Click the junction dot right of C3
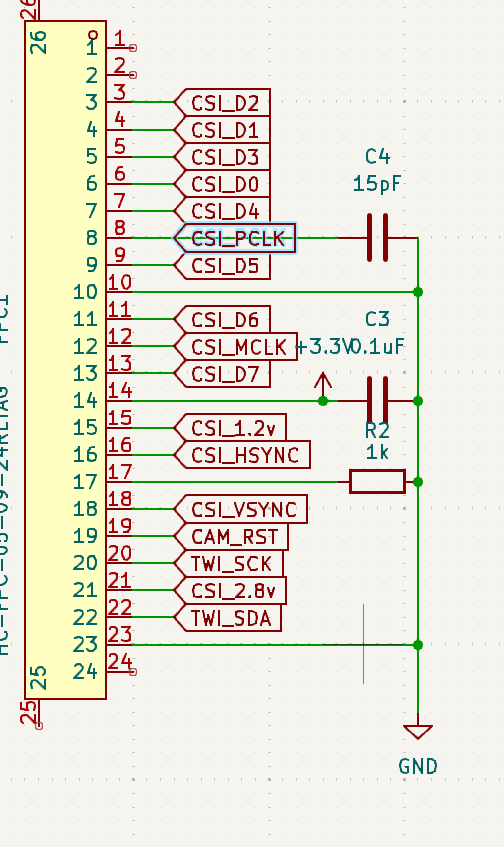The image size is (504, 847). [x=418, y=401]
